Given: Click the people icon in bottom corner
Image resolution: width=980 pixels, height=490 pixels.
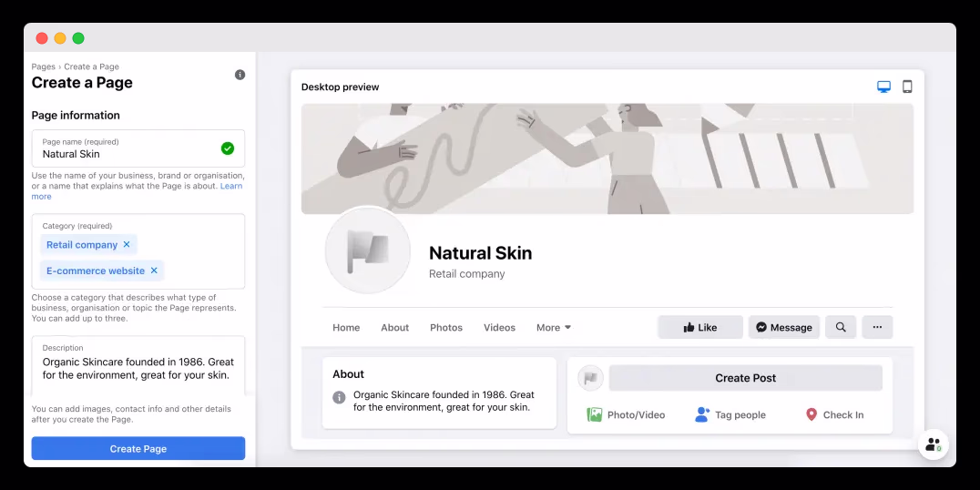Looking at the screenshot, I should coord(934,444).
